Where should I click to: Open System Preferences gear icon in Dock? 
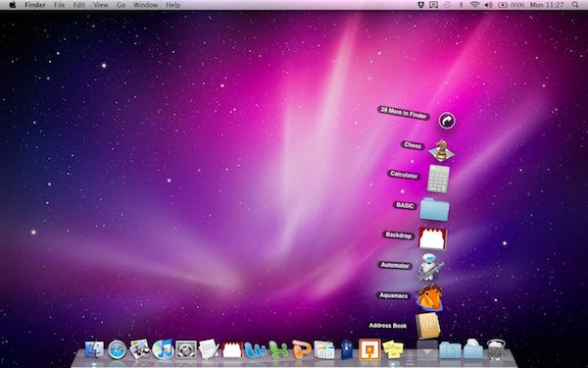186,349
